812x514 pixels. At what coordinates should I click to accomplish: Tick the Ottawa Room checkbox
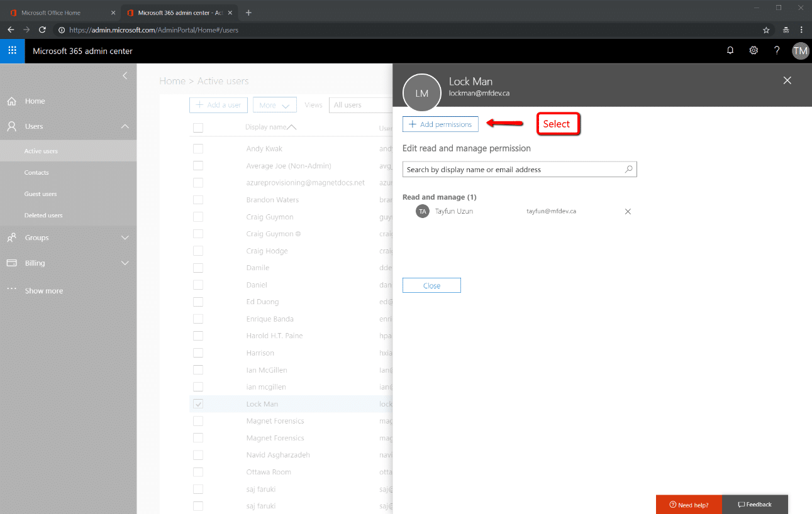click(198, 472)
